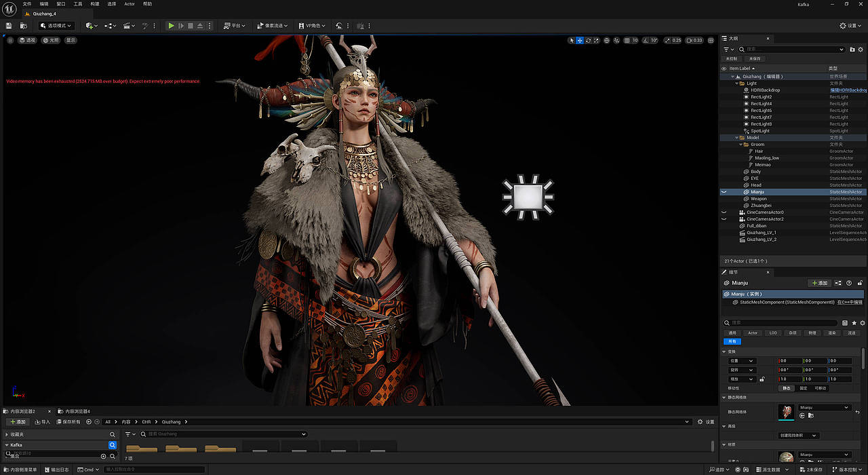Open the Actor menu

coord(129,4)
